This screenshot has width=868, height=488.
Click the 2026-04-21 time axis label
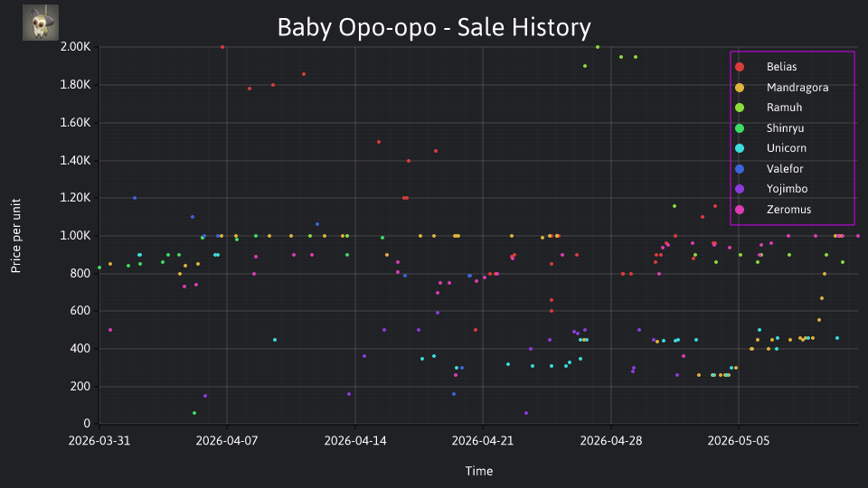pyautogui.click(x=483, y=441)
